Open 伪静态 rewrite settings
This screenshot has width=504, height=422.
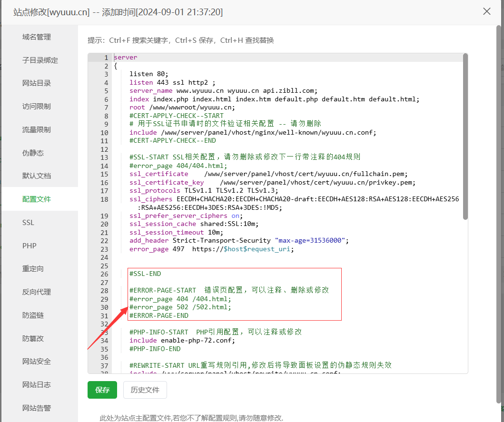tap(33, 153)
